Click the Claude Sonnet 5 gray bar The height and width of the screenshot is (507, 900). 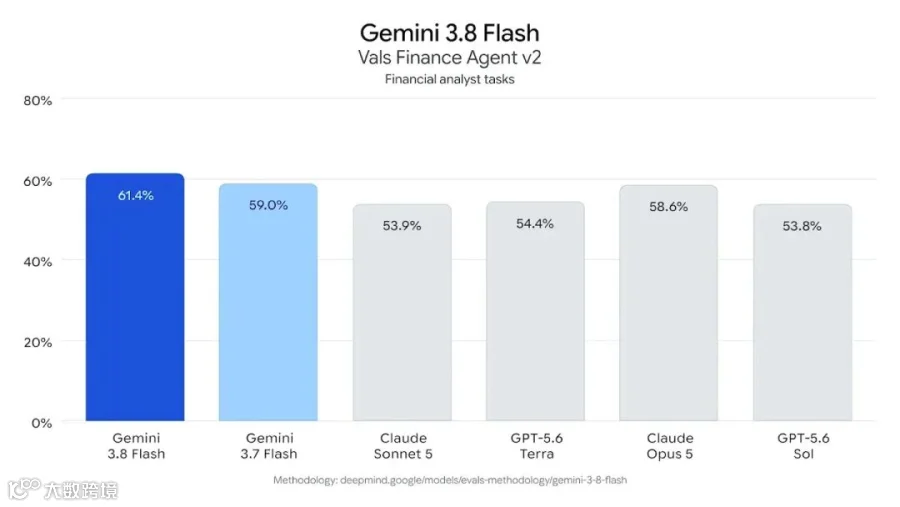click(402, 312)
